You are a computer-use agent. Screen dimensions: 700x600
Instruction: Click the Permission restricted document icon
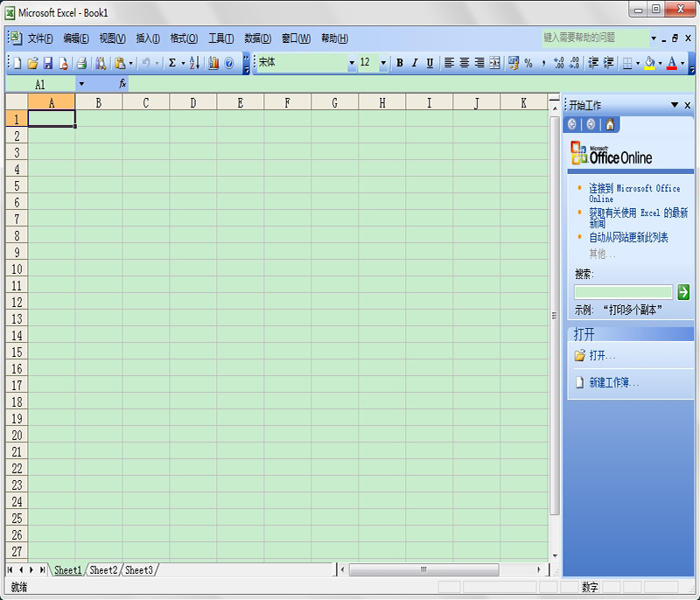point(63,63)
